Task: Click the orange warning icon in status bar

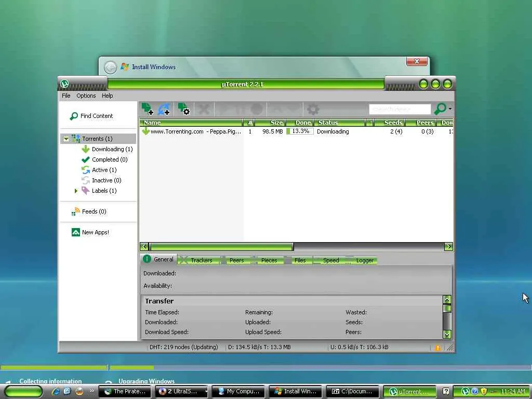Action: tap(437, 348)
